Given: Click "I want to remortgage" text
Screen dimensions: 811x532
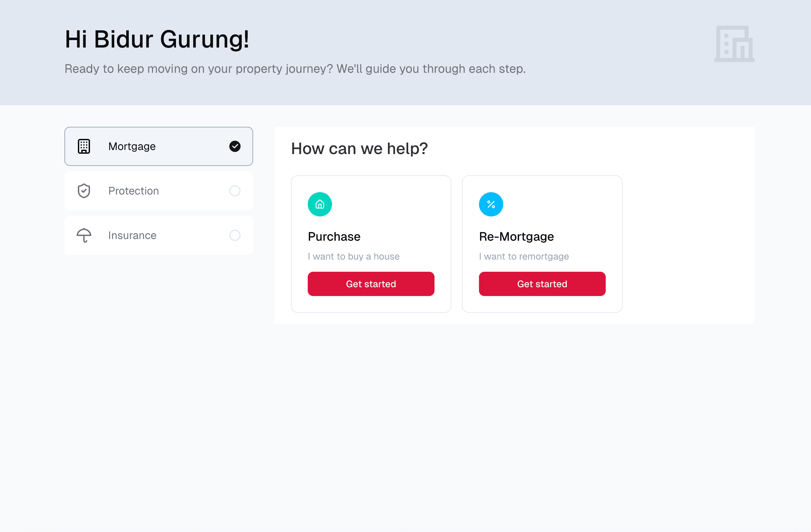Looking at the screenshot, I should pyautogui.click(x=524, y=256).
